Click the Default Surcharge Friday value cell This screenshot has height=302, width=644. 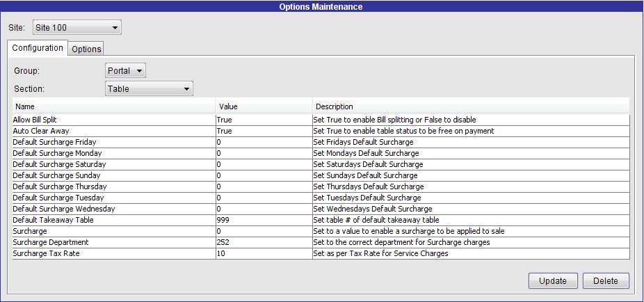pyautogui.click(x=264, y=142)
